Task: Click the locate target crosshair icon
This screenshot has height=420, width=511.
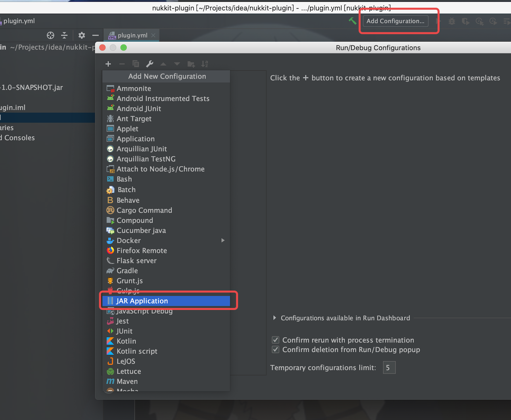Action: tap(51, 35)
